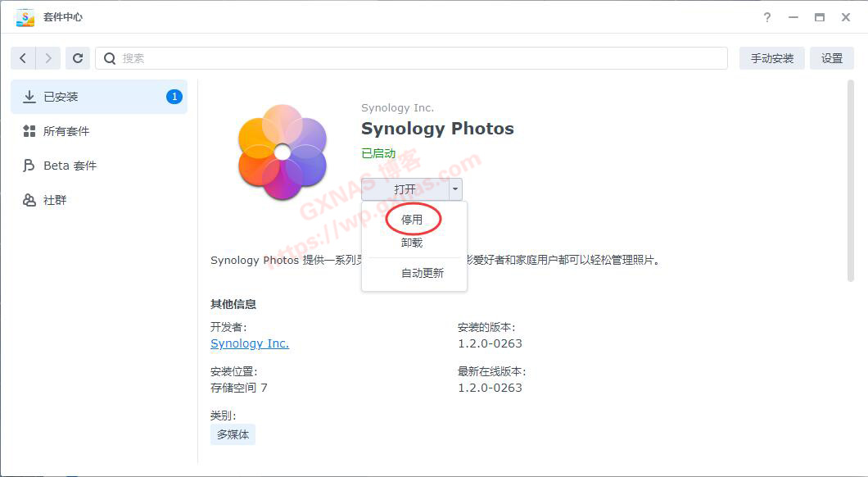The width and height of the screenshot is (868, 477).
Task: Click the 手动安装 button
Action: tap(772, 58)
